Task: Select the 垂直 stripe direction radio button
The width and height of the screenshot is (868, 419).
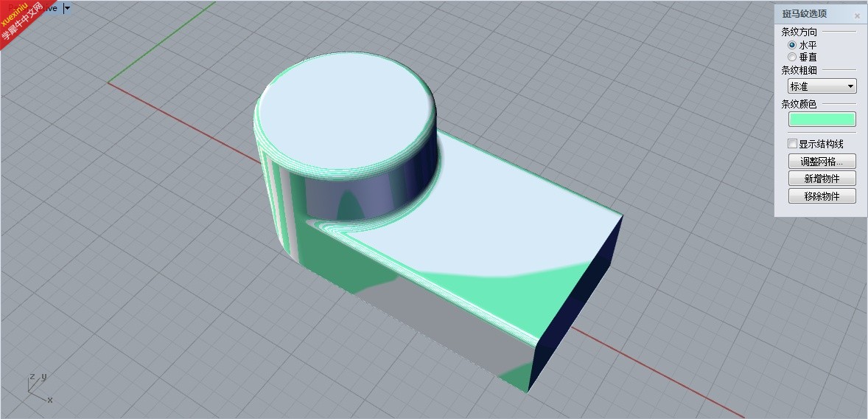Action: [x=792, y=57]
